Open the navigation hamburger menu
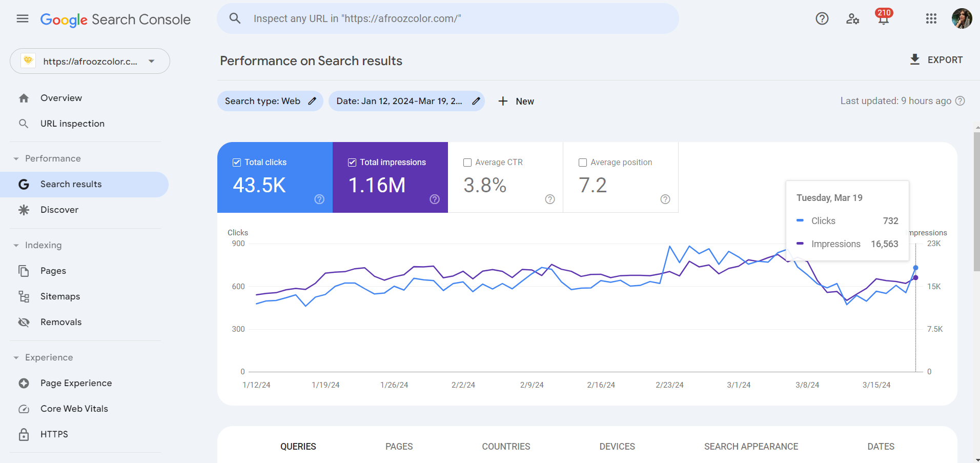980x463 pixels. (22, 18)
